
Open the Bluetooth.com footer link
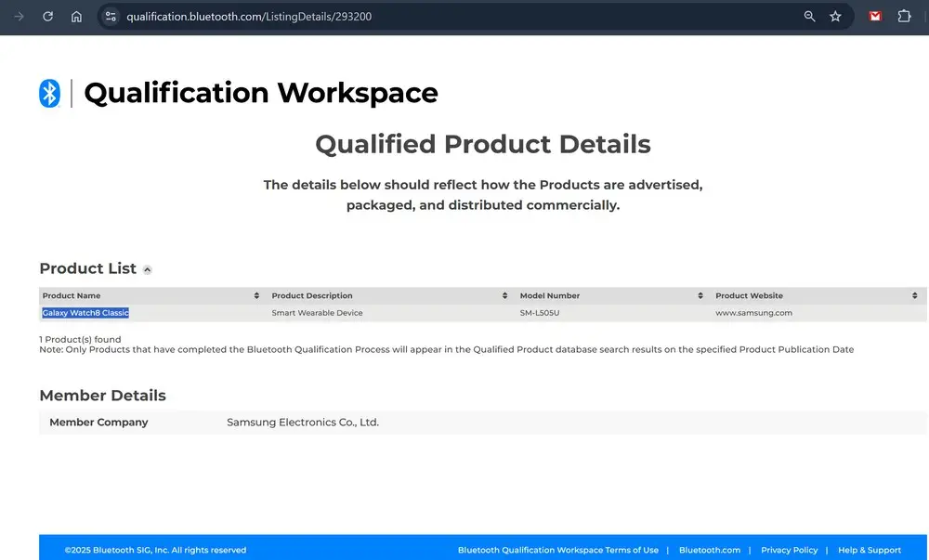(x=710, y=550)
